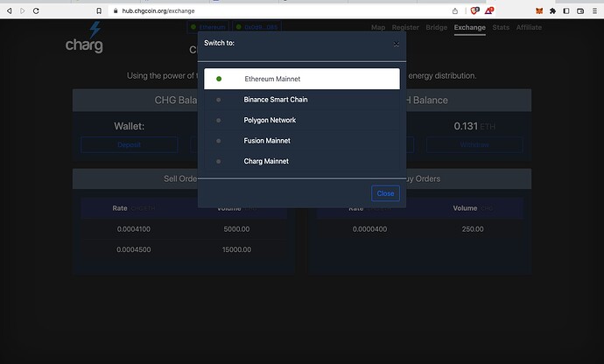Select Fusion Mainnet option

[302, 141]
